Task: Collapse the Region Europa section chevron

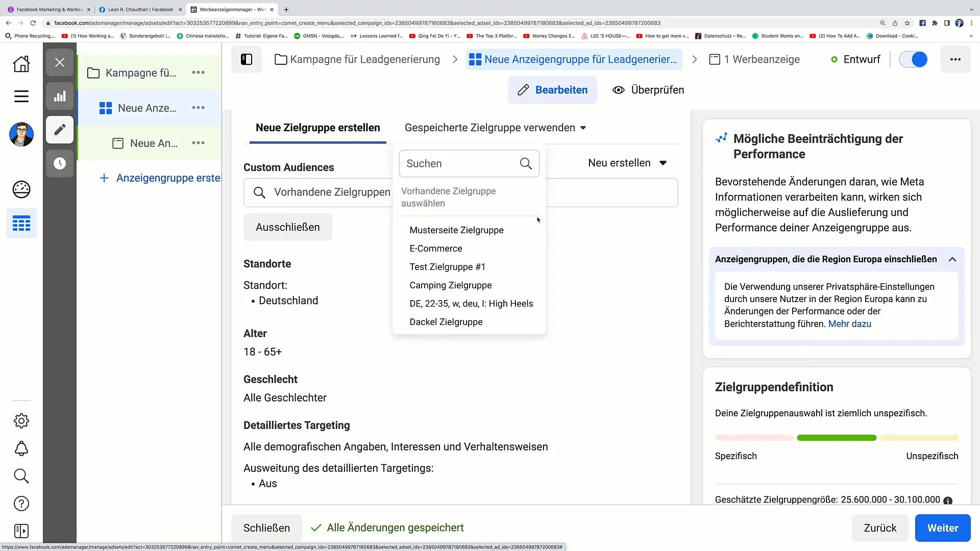Action: [x=952, y=259]
